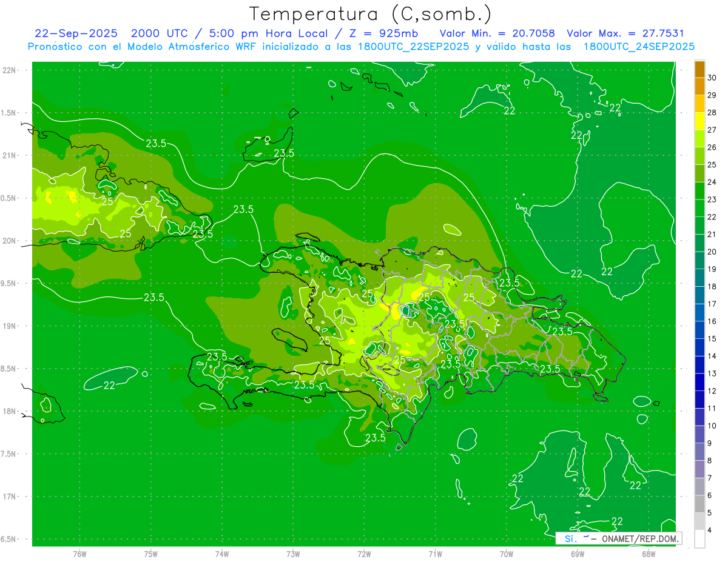The image size is (728, 562).
Task: Click the ONAMET/REP.DOM. watermark label
Action: click(640, 538)
